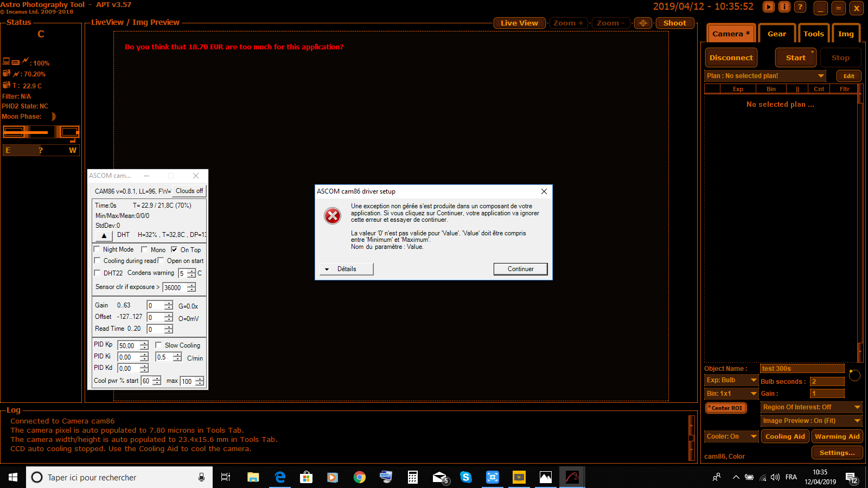Click the Disconnect button
Screen dimensions: 868x488
731,57
